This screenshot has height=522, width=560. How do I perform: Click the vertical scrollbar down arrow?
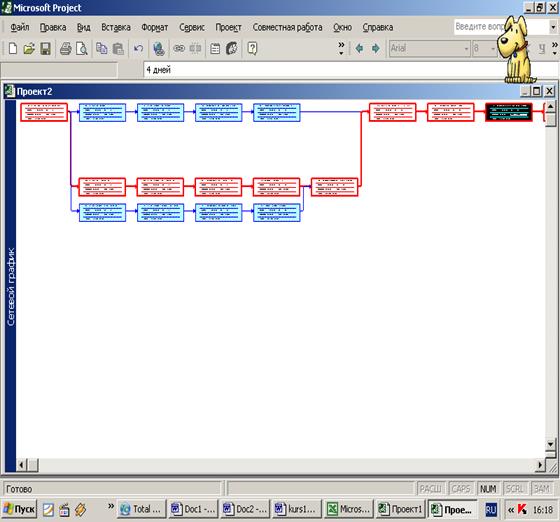[x=550, y=444]
